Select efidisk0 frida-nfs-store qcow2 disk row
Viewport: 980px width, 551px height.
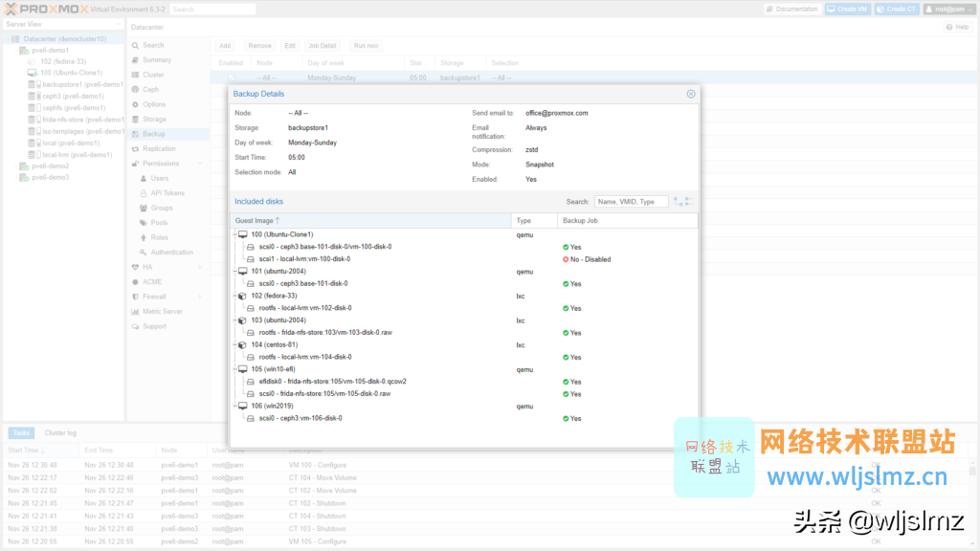click(x=464, y=382)
